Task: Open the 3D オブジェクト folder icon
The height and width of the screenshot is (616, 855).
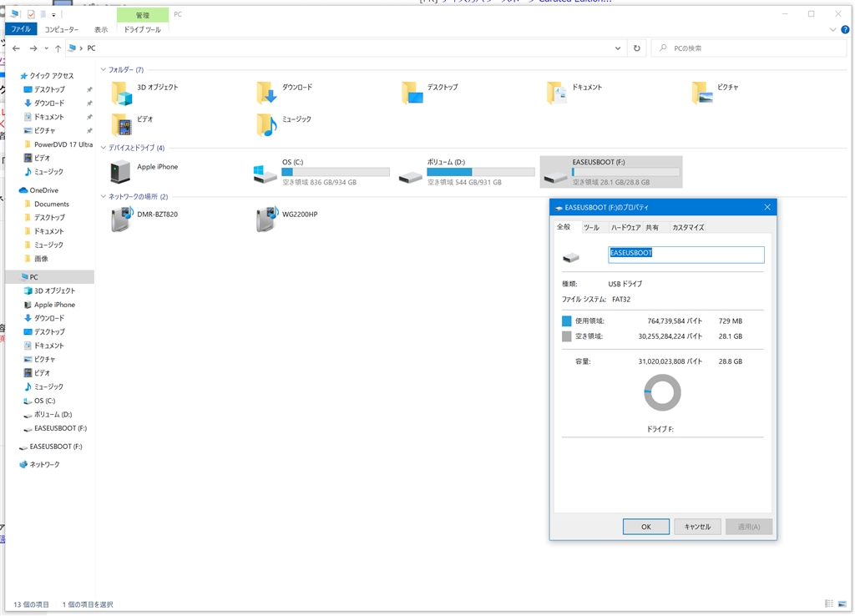Action: 122,93
